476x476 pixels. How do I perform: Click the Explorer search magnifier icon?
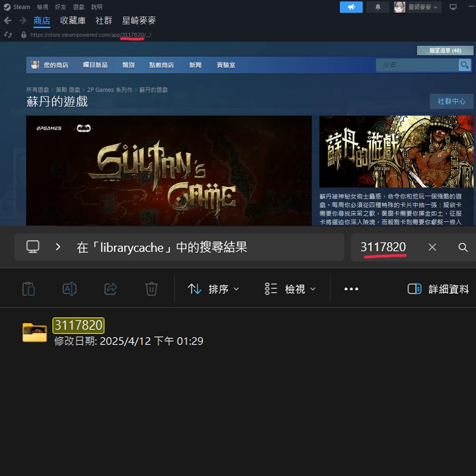(463, 247)
